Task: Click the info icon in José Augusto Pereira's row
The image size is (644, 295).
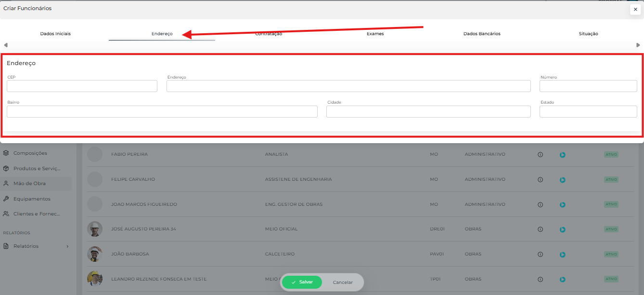Action: click(540, 229)
